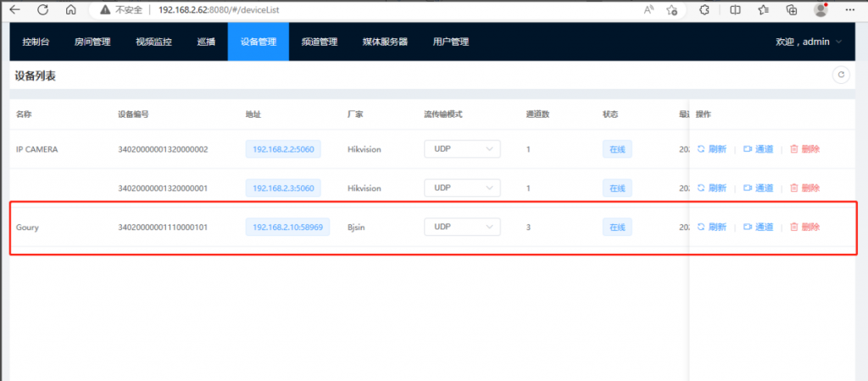The image size is (868, 381).
Task: Click the device list circular refresh icon
Action: point(841,76)
